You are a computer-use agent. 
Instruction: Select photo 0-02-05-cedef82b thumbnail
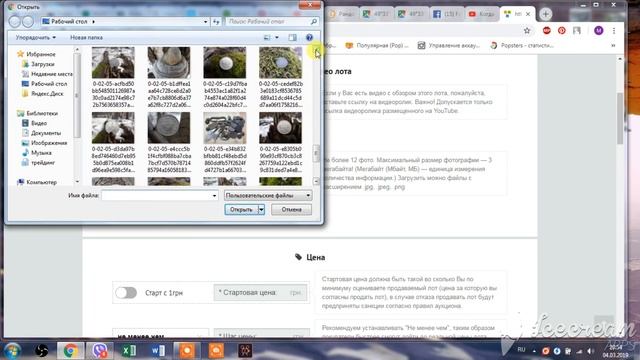click(x=280, y=62)
